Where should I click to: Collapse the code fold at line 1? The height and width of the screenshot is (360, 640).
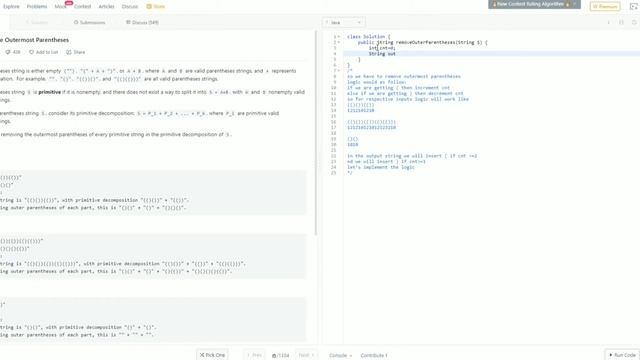click(x=339, y=37)
